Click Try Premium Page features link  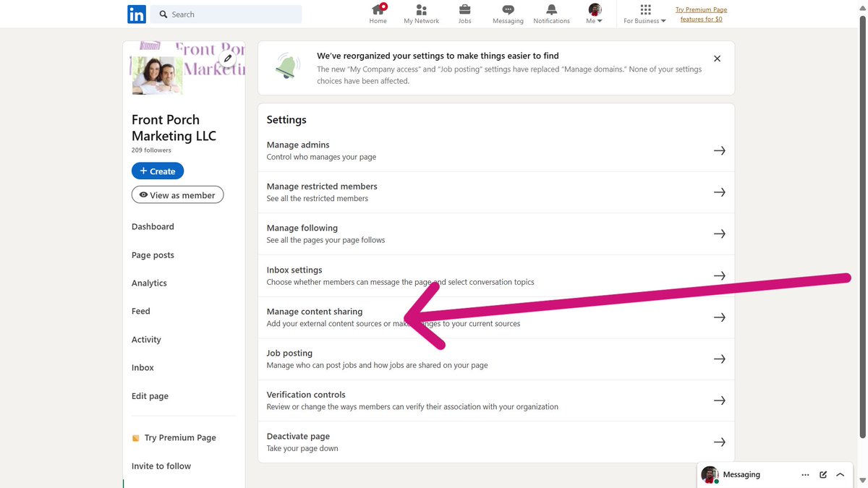point(701,14)
